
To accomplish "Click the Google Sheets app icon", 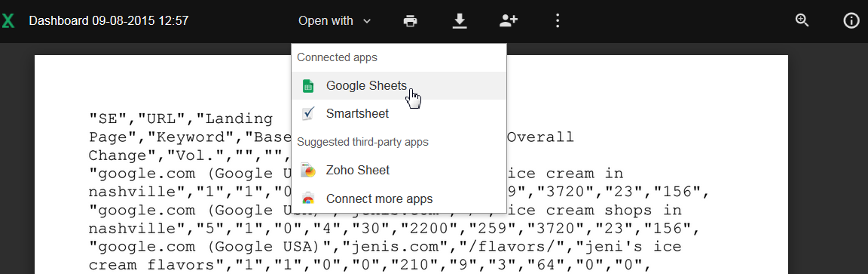I will click(x=307, y=86).
